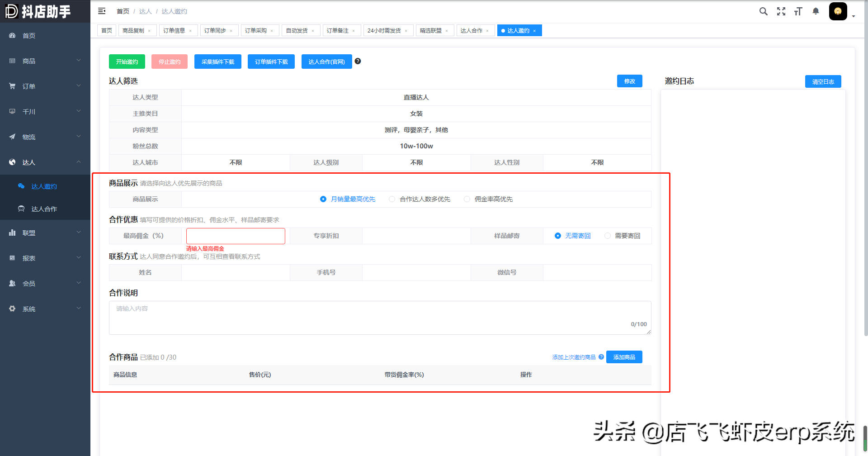Click the 物流 paper plane icon
Viewport: 868px width, 456px height.
coord(12,137)
